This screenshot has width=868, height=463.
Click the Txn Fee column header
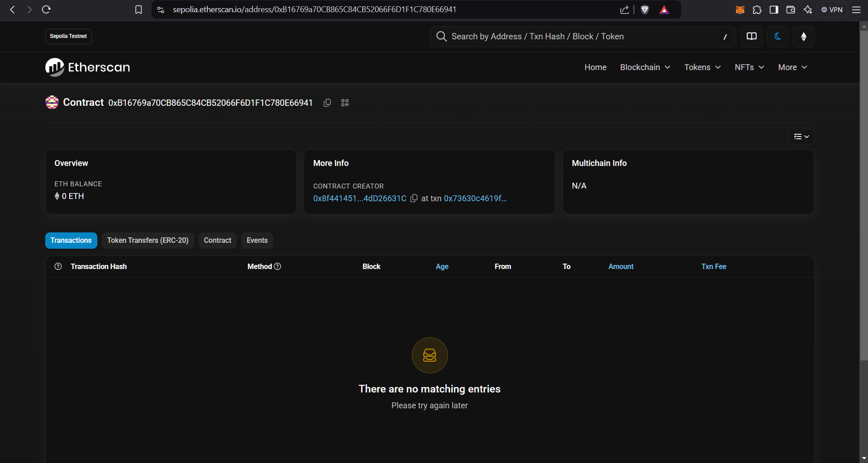714,266
